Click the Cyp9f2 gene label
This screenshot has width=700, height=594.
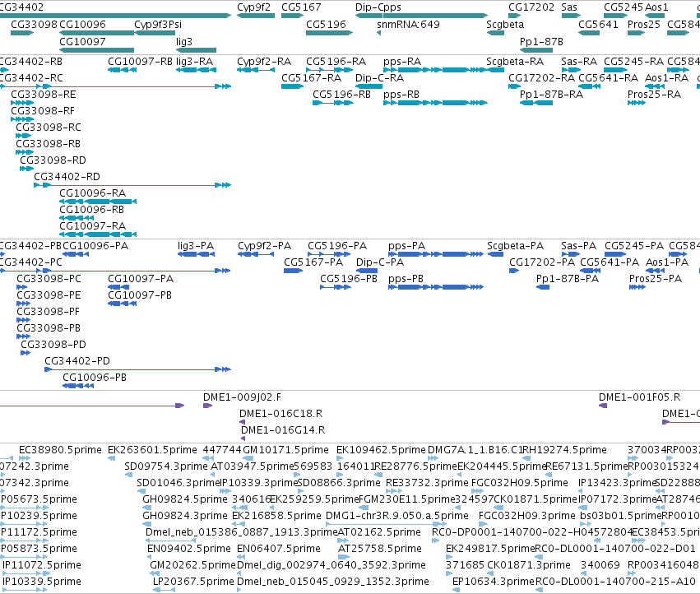253,7
